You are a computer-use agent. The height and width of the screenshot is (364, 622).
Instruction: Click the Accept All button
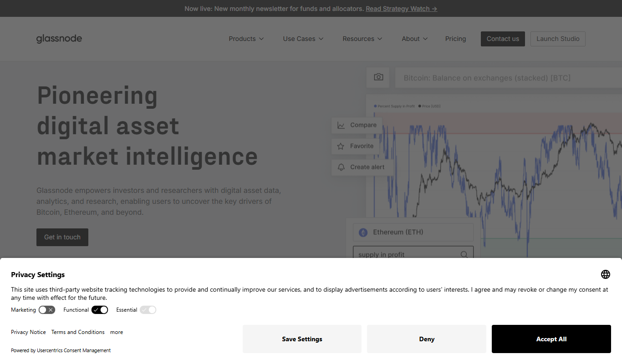point(551,339)
